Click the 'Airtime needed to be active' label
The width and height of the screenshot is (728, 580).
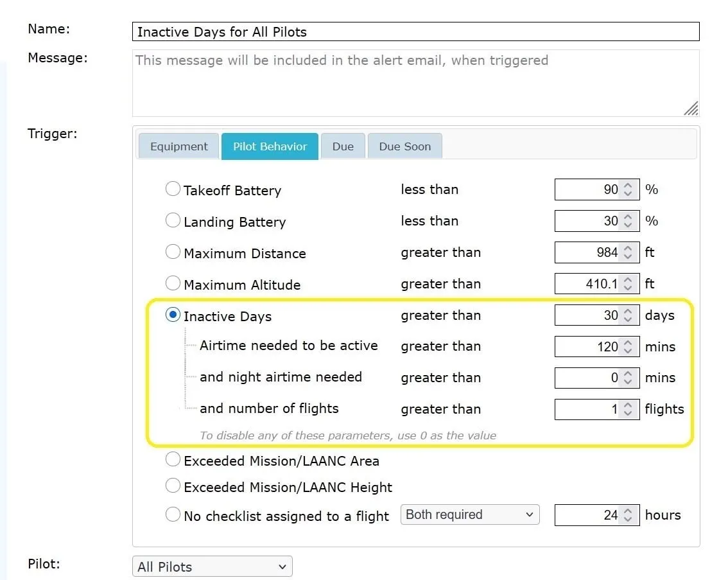pos(289,346)
